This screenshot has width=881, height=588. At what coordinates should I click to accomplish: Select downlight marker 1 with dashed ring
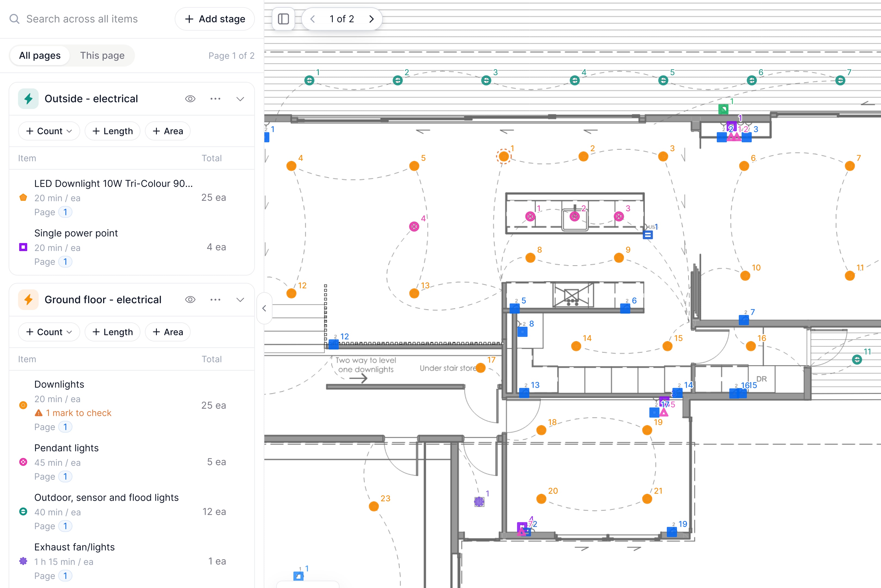(x=504, y=156)
